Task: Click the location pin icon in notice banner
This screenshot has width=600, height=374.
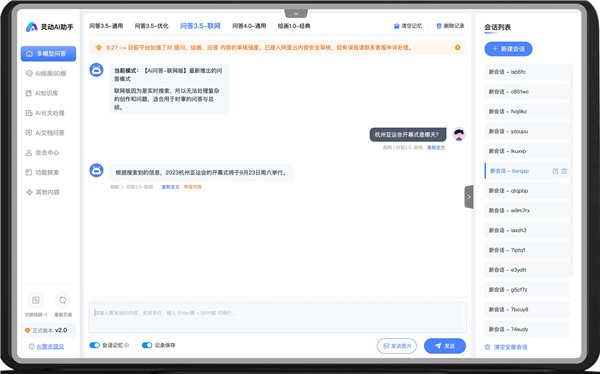Action: coord(98,48)
